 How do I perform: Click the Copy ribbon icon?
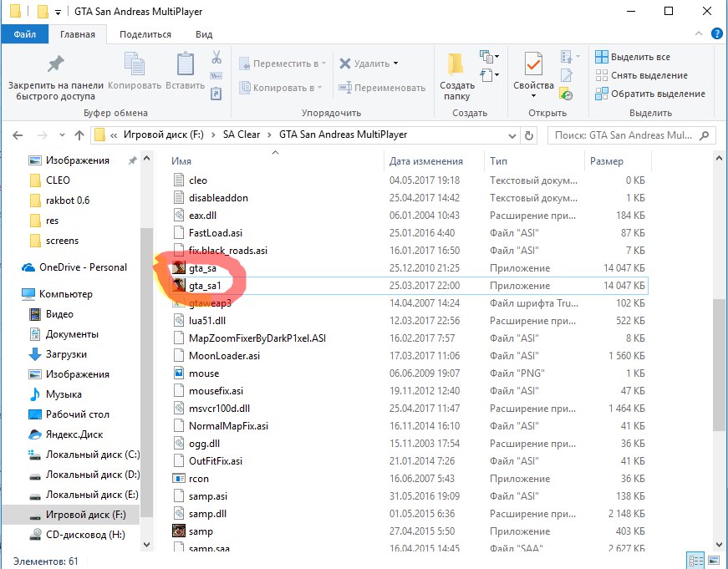pos(135,64)
